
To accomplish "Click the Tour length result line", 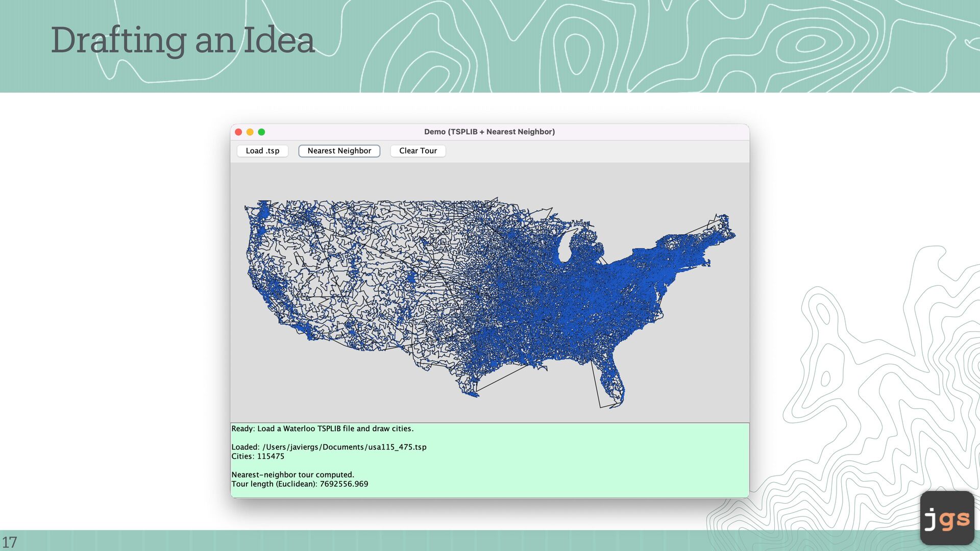I will click(300, 484).
